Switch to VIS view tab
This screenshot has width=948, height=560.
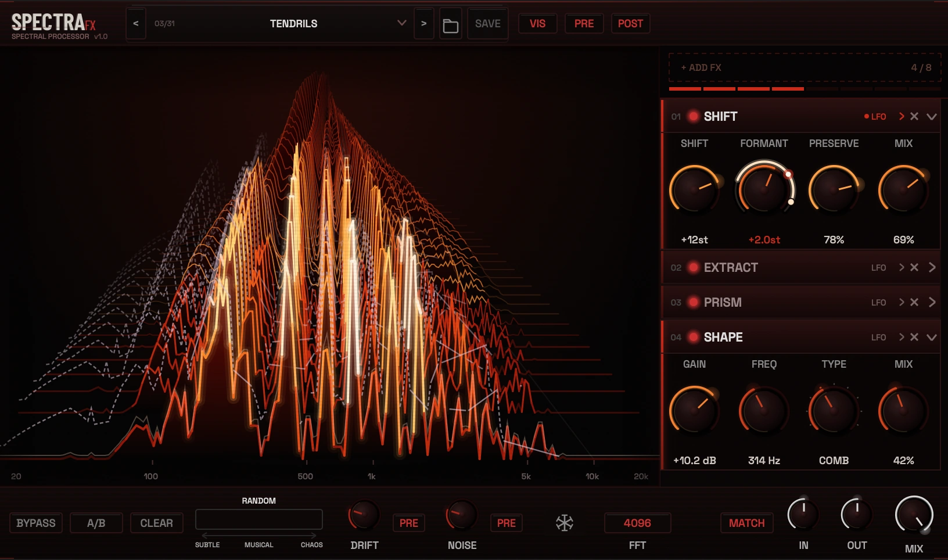(538, 24)
